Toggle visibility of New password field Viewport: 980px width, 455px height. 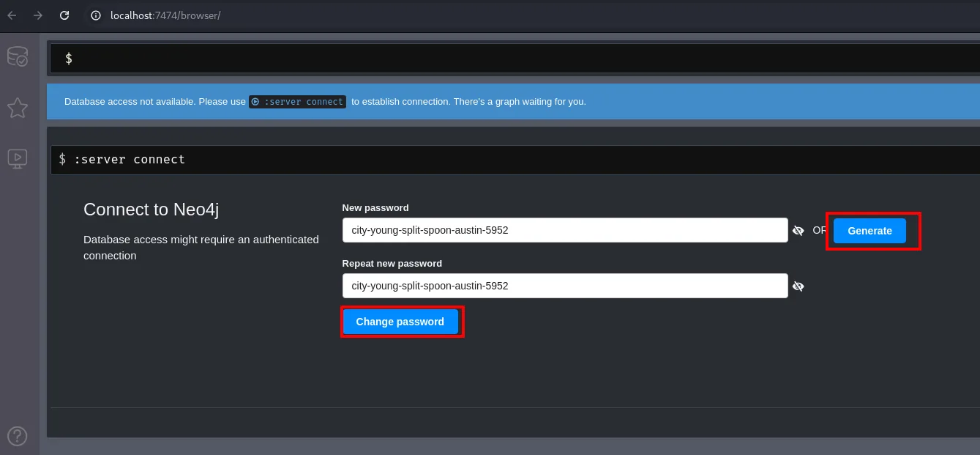(798, 231)
